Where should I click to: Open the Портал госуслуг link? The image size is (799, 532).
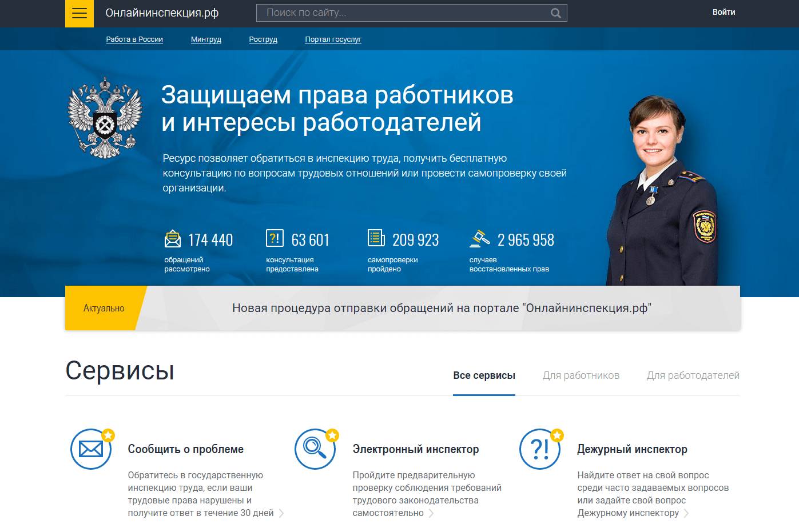tap(333, 39)
